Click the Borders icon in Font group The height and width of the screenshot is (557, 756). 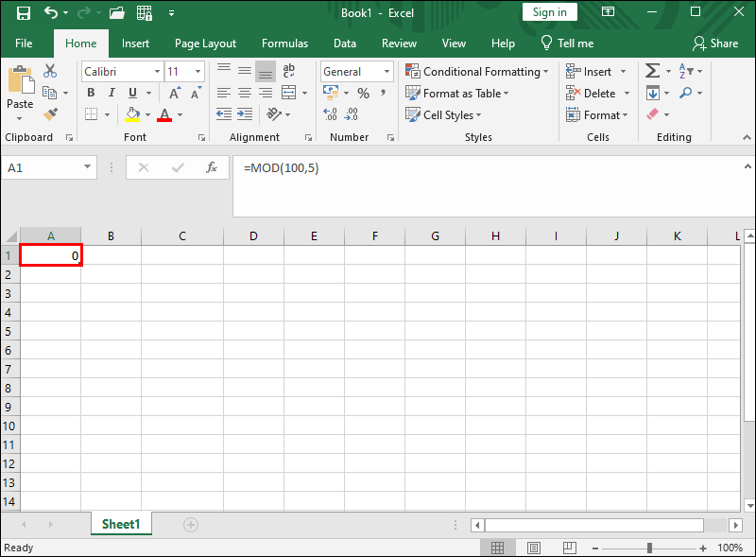click(x=91, y=114)
